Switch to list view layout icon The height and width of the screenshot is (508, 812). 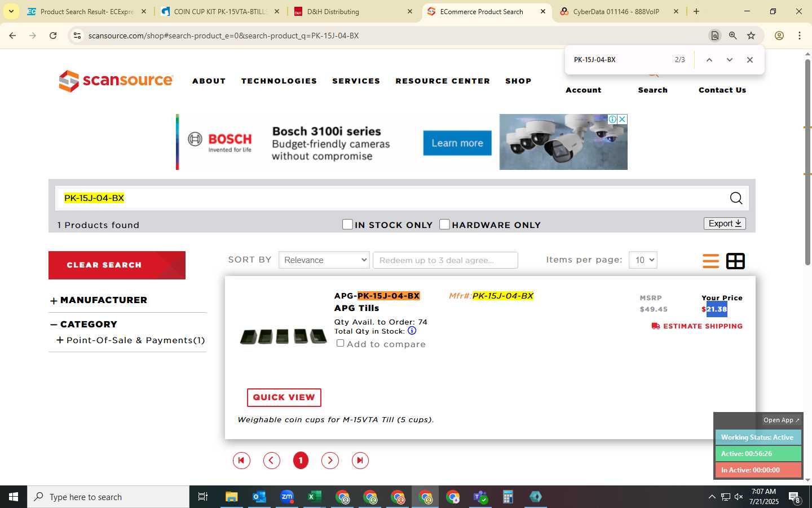710,261
